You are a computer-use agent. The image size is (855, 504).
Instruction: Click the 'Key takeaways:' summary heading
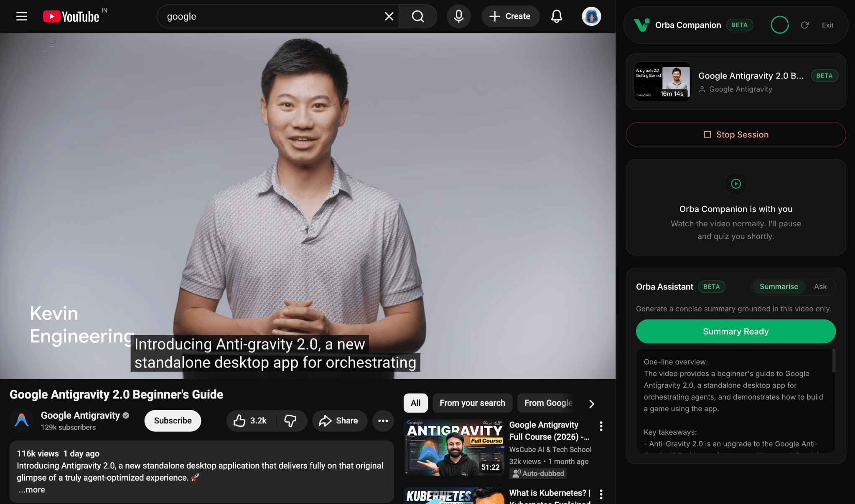(x=670, y=432)
